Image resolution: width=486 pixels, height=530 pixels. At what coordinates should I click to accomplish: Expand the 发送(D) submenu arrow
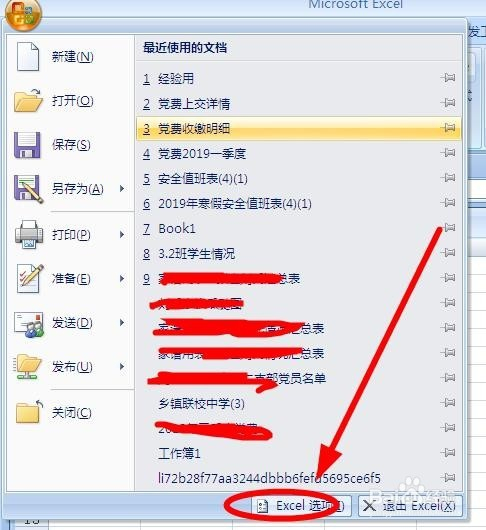pos(122,322)
